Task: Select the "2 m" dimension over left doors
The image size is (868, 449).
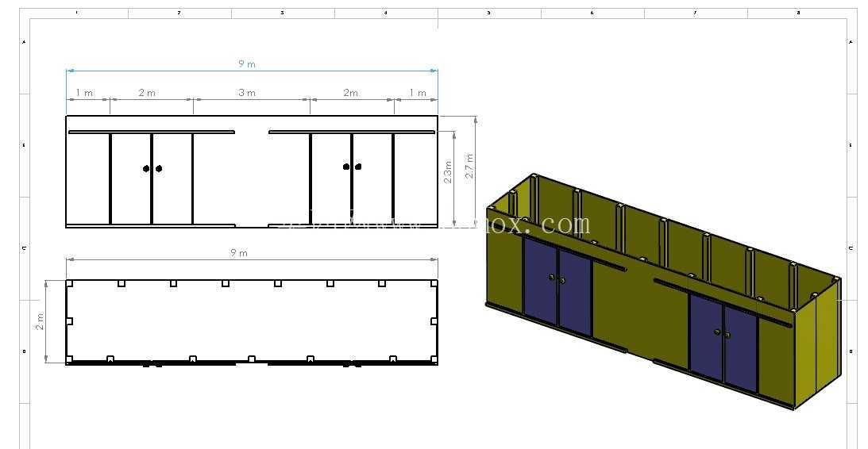Action: pos(147,93)
